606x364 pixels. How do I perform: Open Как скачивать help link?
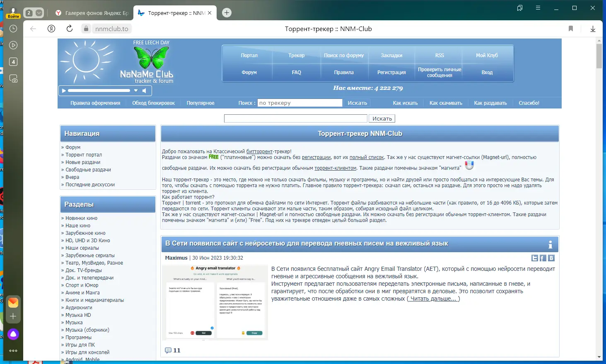446,103
